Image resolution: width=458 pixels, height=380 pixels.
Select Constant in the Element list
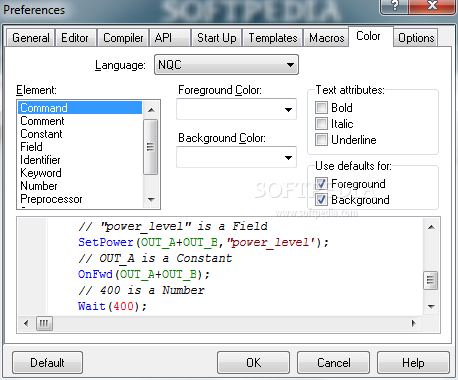tap(80, 134)
